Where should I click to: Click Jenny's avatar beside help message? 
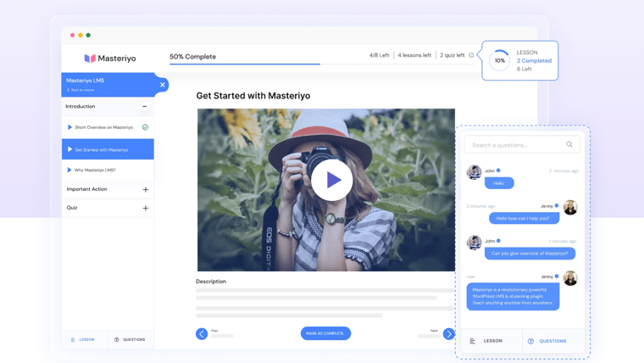(x=570, y=208)
